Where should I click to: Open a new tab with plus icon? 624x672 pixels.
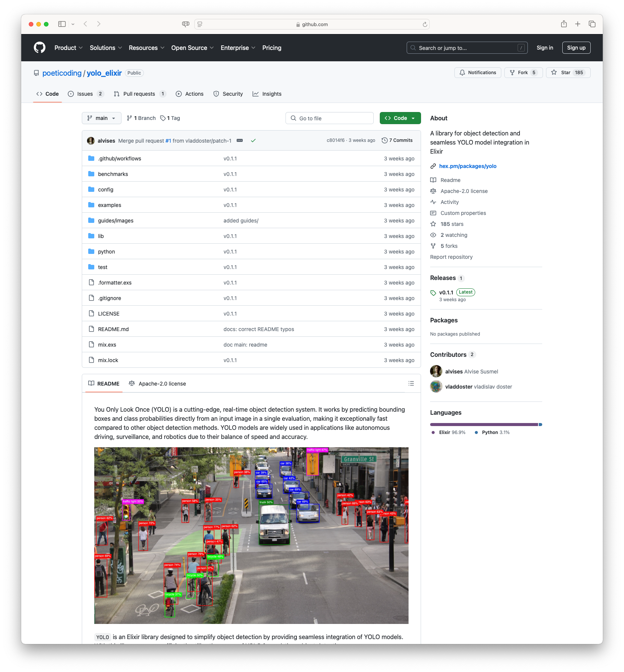tap(578, 24)
